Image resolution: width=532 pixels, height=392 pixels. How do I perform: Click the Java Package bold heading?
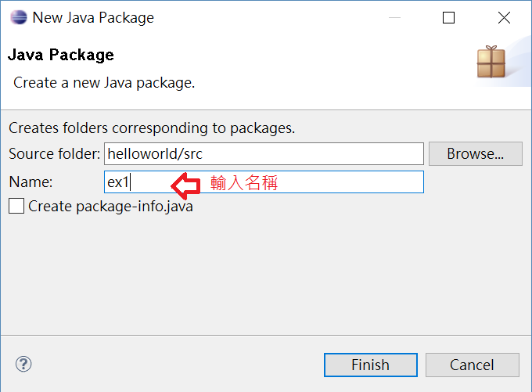(61, 55)
